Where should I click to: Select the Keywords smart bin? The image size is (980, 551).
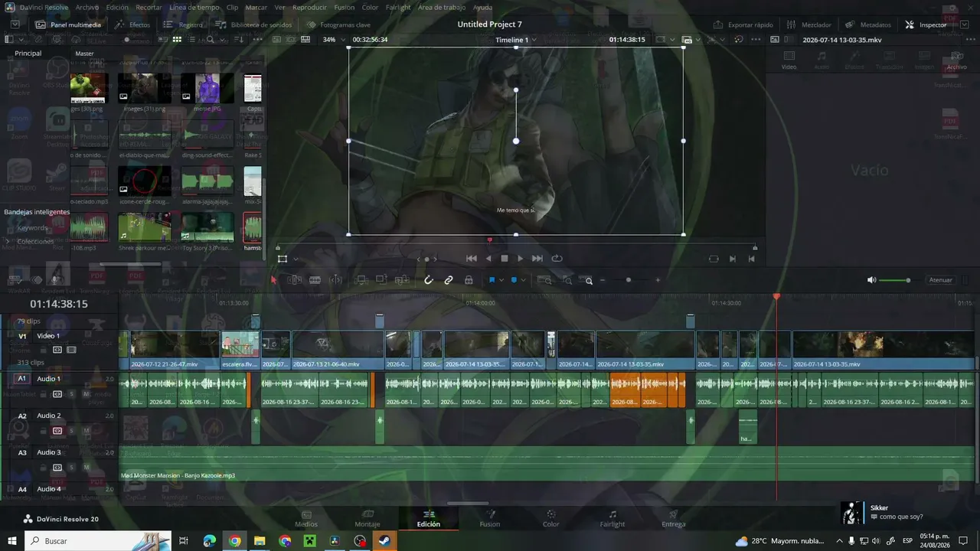33,227
